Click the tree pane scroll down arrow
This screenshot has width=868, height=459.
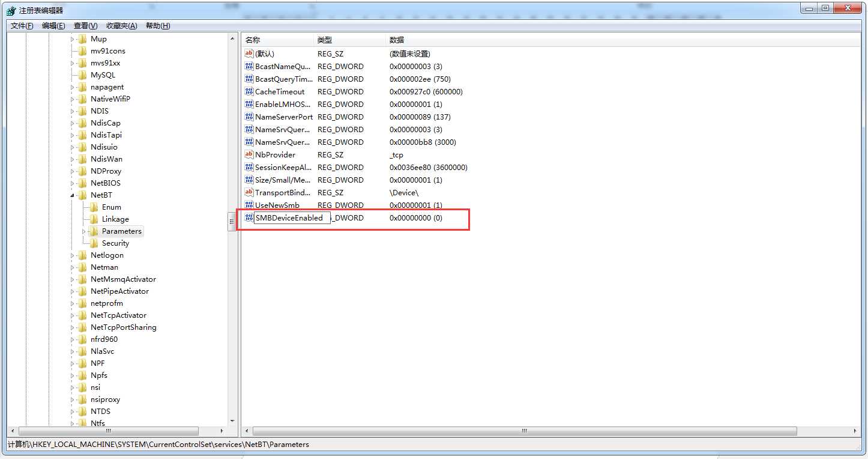tap(232, 422)
